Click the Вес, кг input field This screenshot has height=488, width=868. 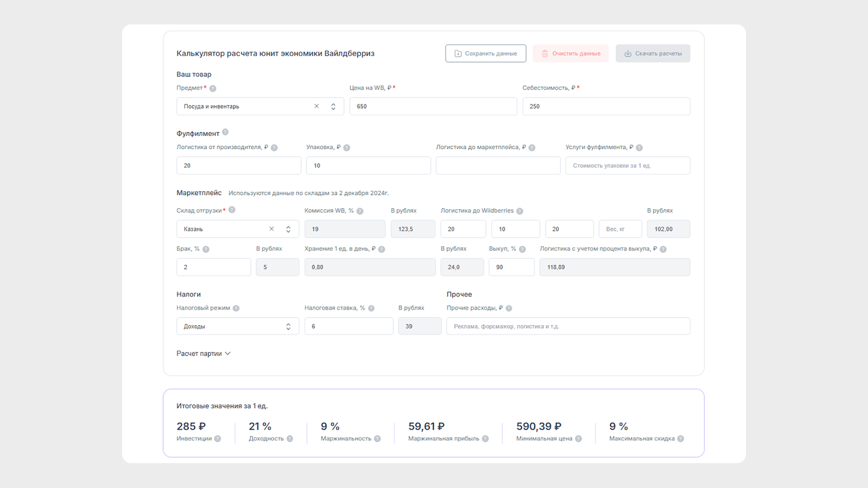click(x=620, y=229)
